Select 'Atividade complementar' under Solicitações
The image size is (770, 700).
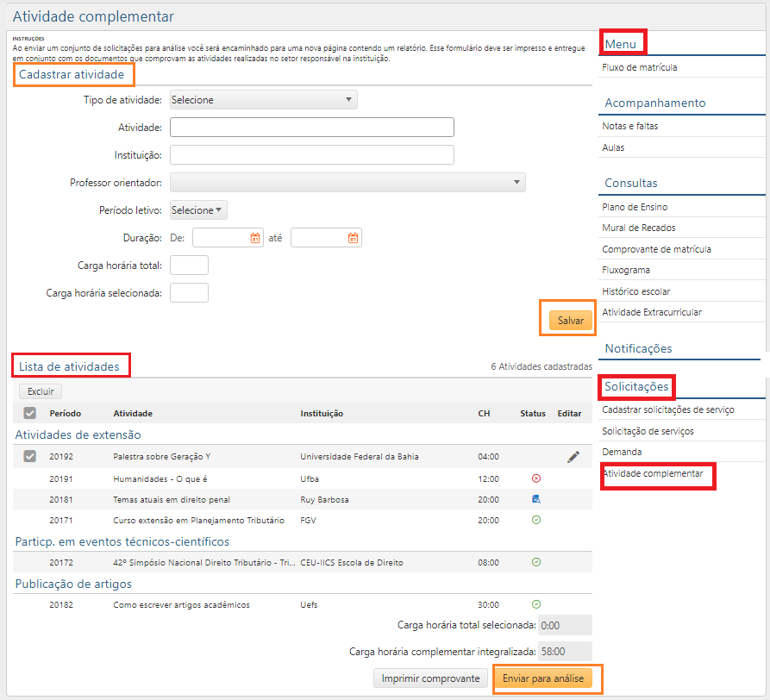pos(658,476)
